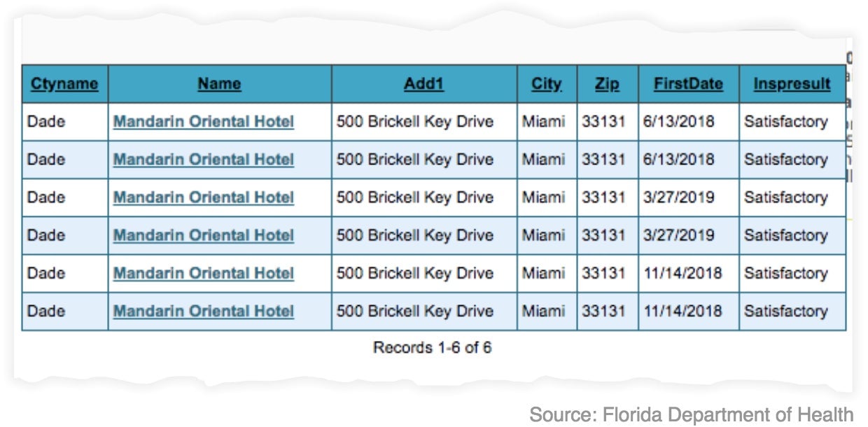Screen dimensions: 868x427
Task: Click the Records 1-6 of 6 text
Action: (432, 347)
